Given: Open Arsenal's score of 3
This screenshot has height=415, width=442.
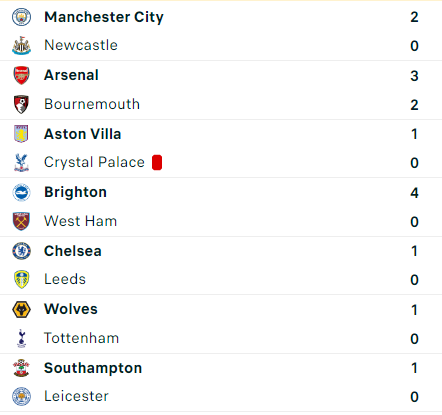Looking at the screenshot, I should coord(414,76).
